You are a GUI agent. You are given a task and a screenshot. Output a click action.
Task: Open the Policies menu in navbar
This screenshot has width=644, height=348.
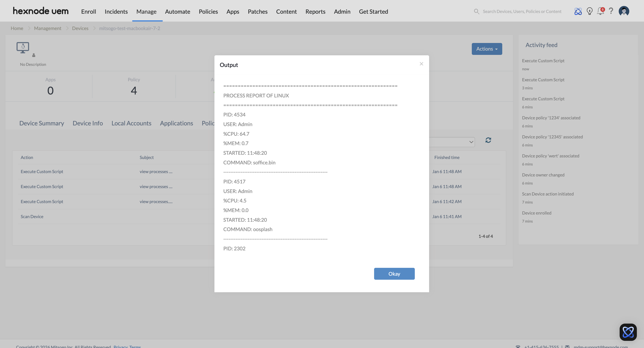tap(208, 11)
